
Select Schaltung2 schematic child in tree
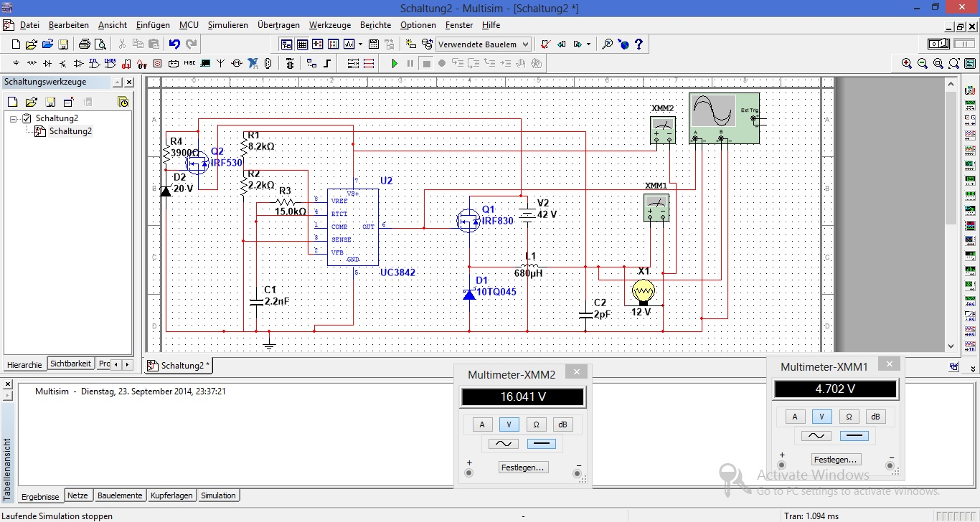70,131
